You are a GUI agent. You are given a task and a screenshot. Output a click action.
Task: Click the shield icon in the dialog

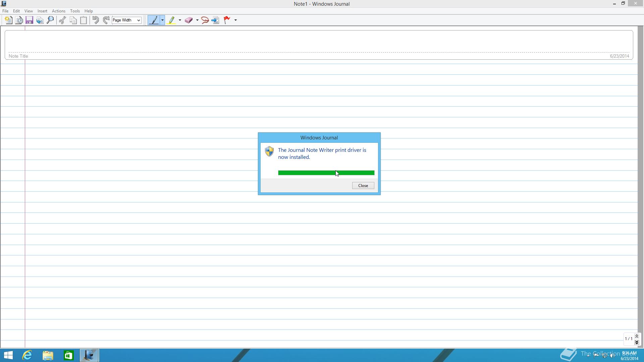pos(269,151)
